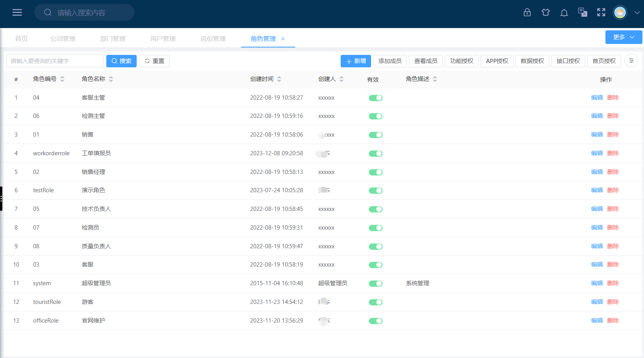Sort by 角色描述 column

(x=435, y=79)
